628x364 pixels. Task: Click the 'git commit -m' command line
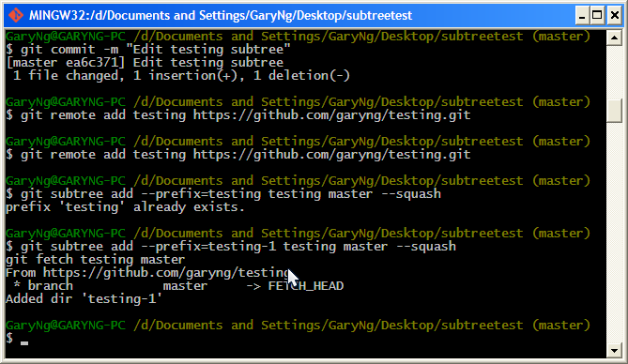148,50
